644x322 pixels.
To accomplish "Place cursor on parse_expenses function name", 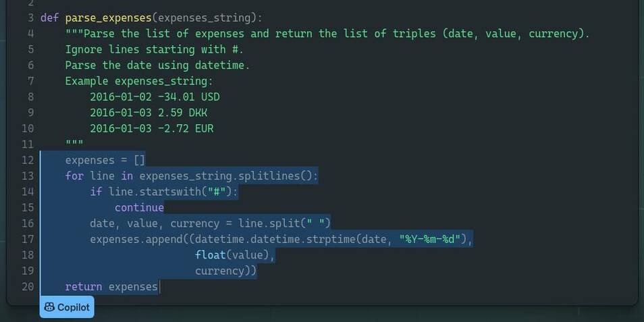I will [x=109, y=18].
